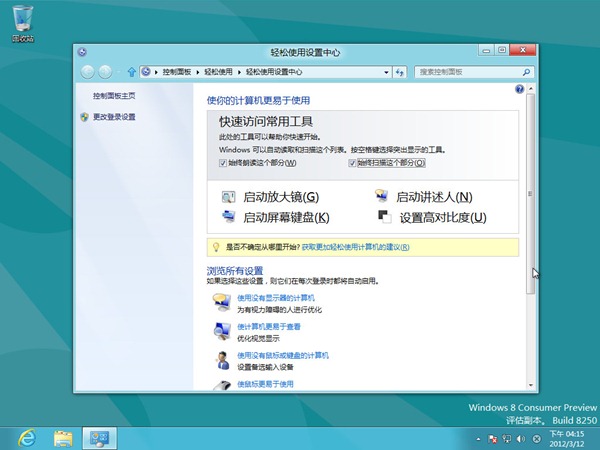Image resolution: width=600 pixels, height=450 pixels.
Task: Click the 优化视觉显示 description
Action: tap(258, 339)
